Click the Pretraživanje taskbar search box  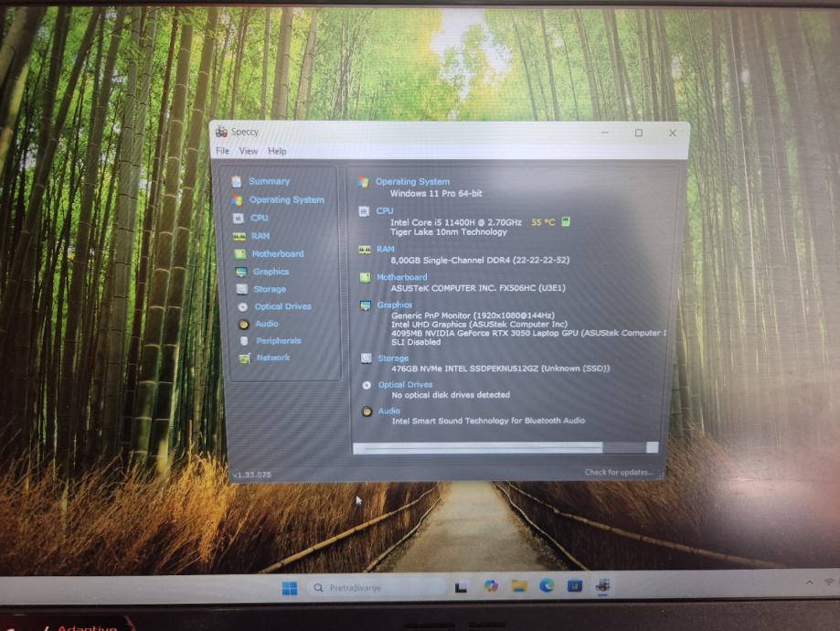376,588
